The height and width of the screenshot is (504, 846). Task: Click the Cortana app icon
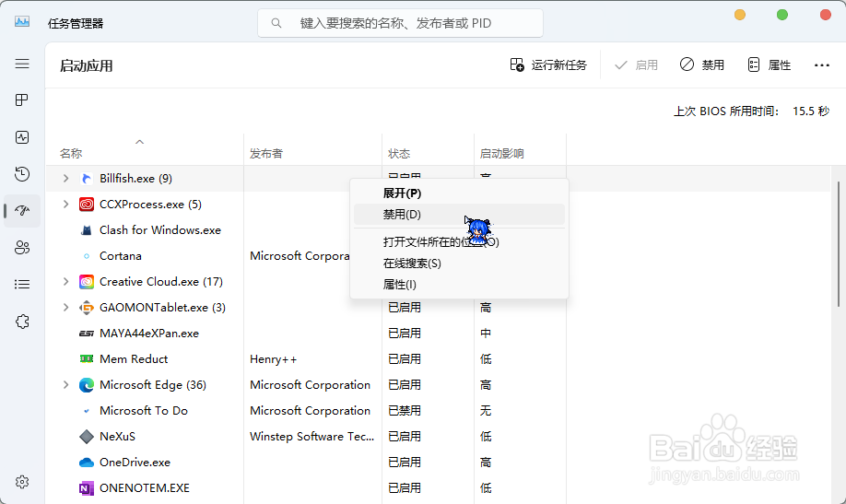click(x=87, y=256)
